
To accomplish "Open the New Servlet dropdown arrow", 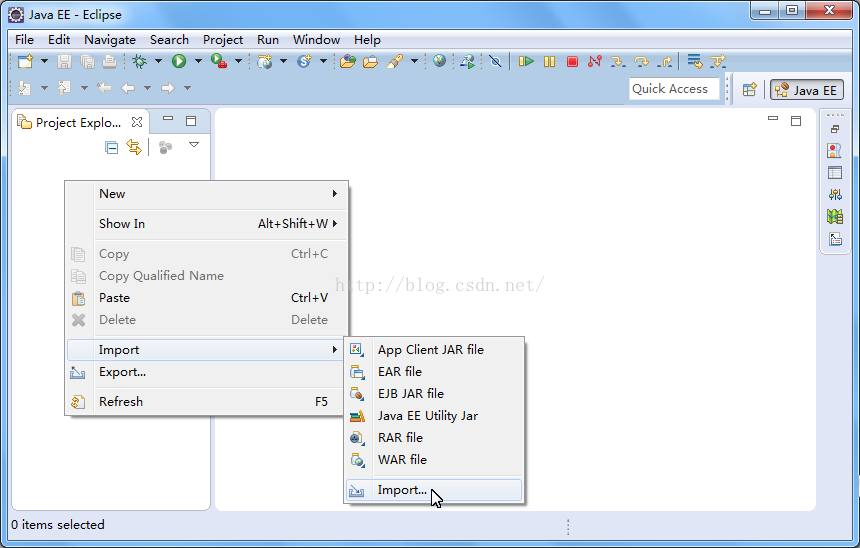I will click(324, 61).
